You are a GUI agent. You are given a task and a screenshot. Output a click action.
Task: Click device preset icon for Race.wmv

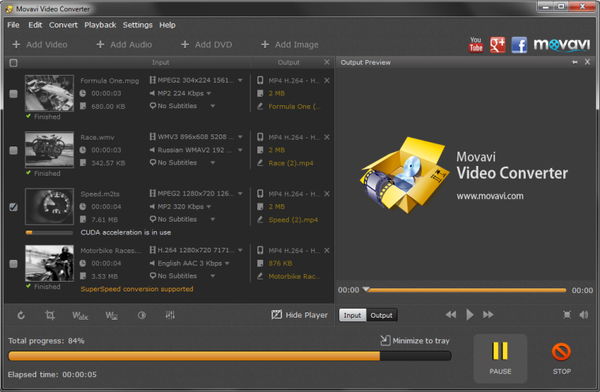pyautogui.click(x=260, y=137)
